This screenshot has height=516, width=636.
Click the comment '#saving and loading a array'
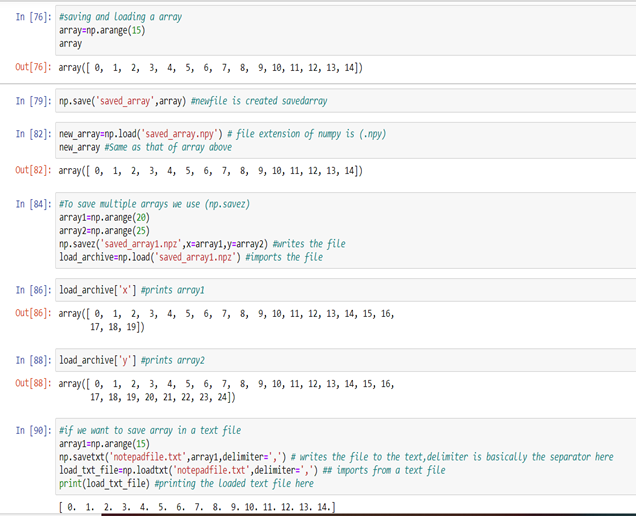point(120,17)
